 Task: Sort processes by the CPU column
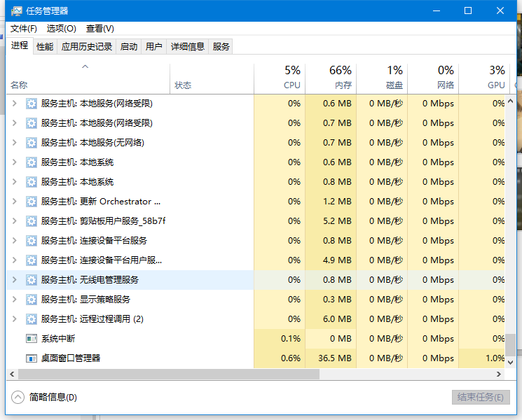tap(280, 78)
